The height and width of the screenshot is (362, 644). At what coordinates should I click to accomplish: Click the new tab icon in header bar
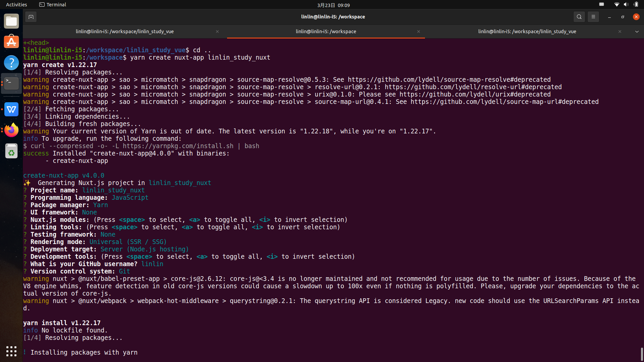(31, 17)
